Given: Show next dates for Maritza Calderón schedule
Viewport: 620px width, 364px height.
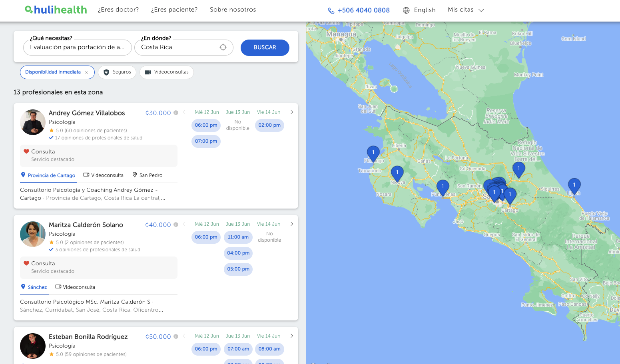Looking at the screenshot, I should point(292,224).
